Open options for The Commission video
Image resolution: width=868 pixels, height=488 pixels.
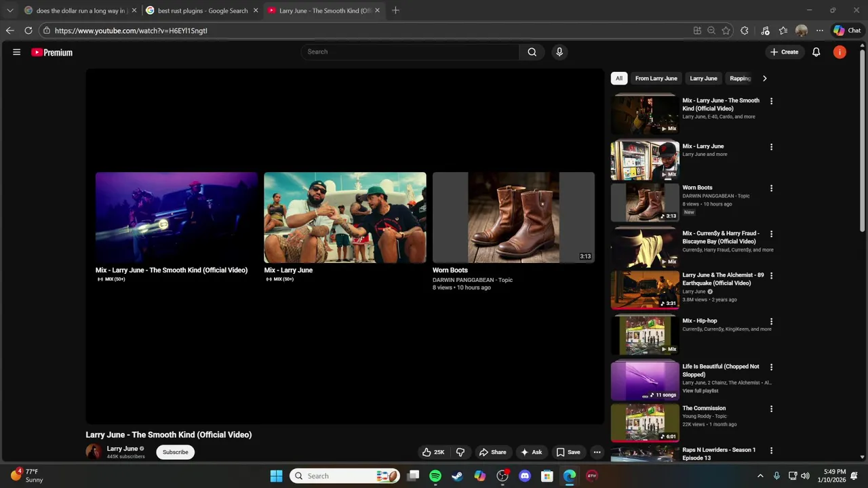771,409
